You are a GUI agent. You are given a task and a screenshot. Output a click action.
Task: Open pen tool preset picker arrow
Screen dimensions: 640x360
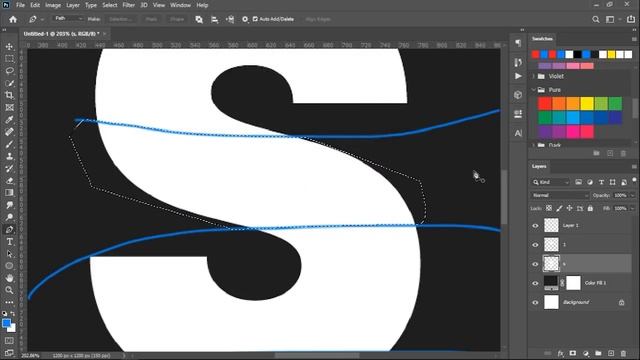(42, 19)
